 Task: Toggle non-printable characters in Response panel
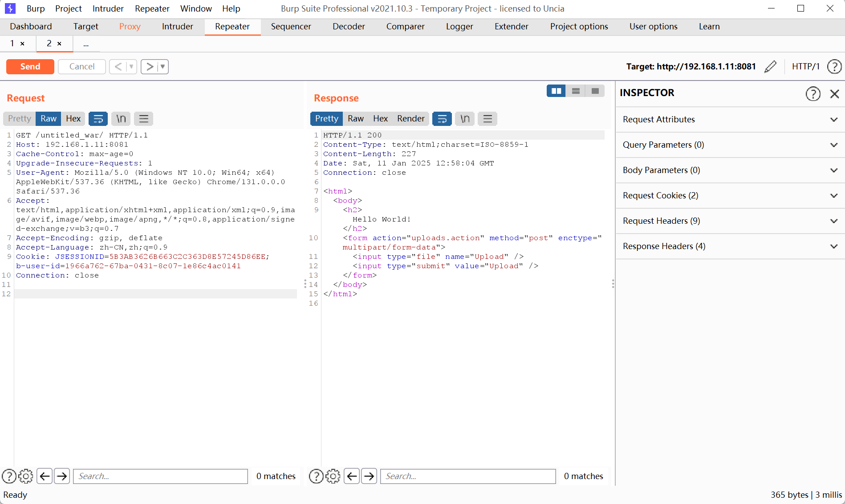(465, 119)
